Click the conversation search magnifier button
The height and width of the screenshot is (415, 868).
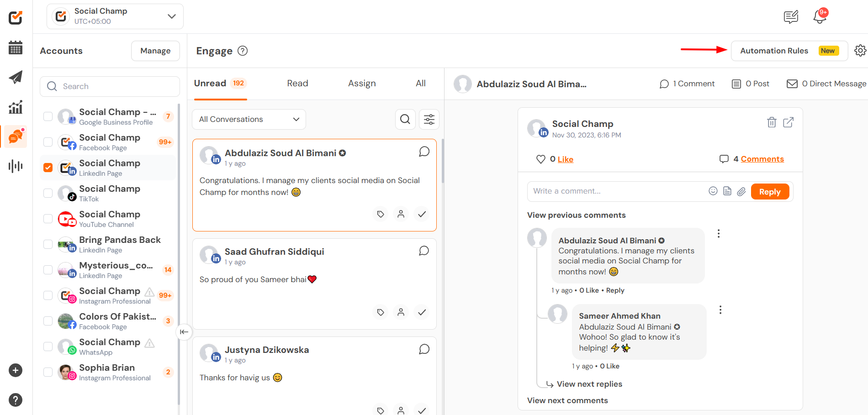tap(405, 119)
